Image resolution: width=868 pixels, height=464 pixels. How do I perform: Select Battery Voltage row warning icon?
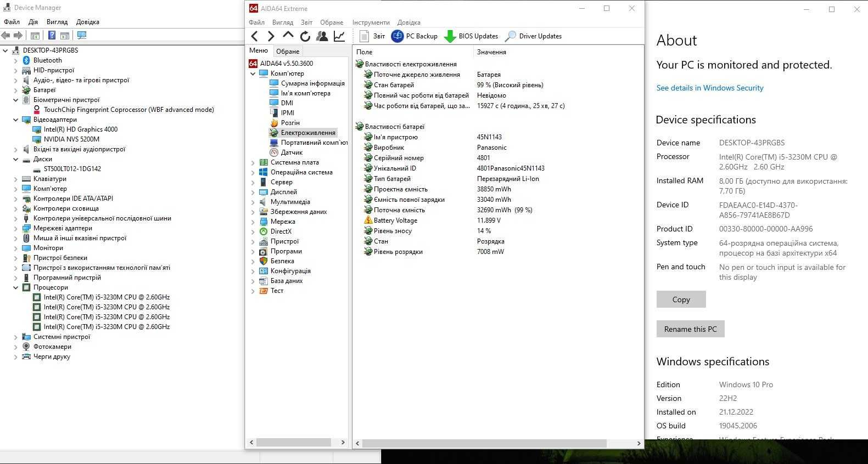pos(368,220)
